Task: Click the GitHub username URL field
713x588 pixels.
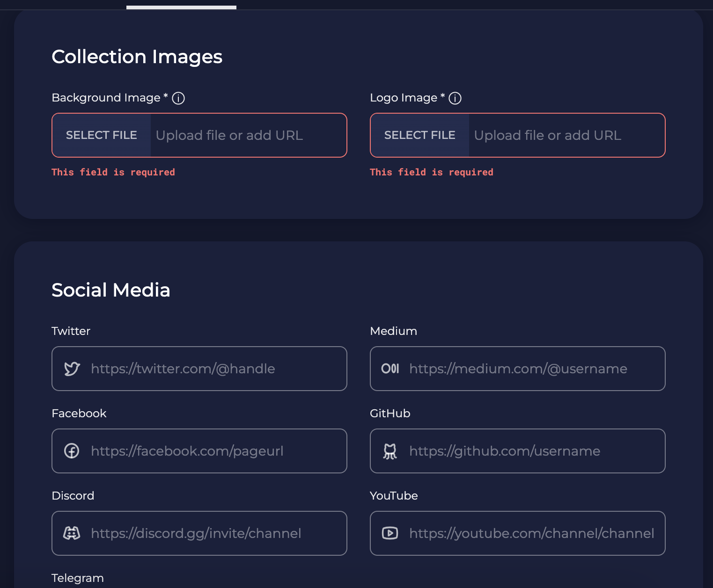Action: click(518, 451)
